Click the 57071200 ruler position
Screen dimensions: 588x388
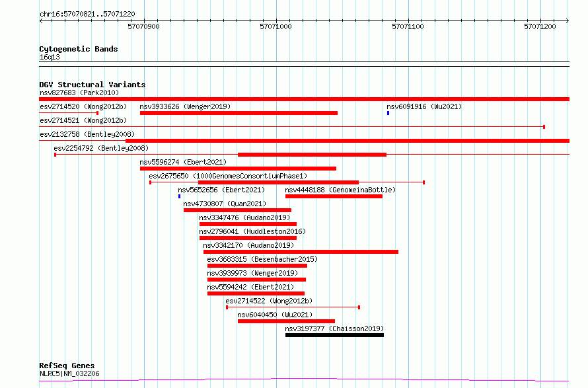tap(540, 26)
